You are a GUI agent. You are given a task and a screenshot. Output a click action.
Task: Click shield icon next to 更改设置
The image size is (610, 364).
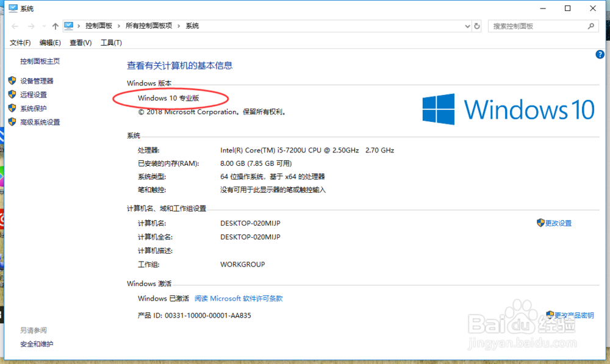point(540,223)
